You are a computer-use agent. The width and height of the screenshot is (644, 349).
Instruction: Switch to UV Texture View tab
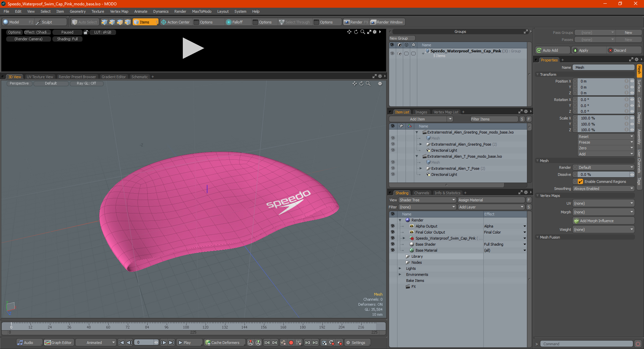pos(40,77)
